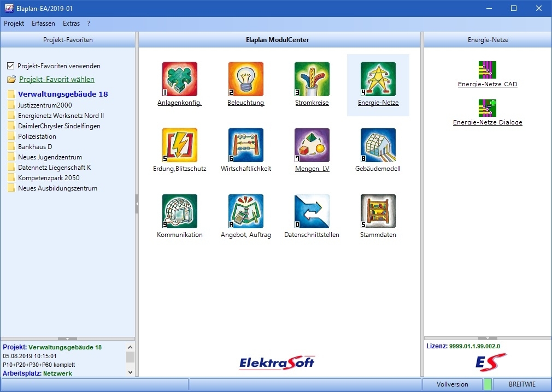Open the Gebäudemodell building module
This screenshot has width=552, height=392.
[x=378, y=145]
